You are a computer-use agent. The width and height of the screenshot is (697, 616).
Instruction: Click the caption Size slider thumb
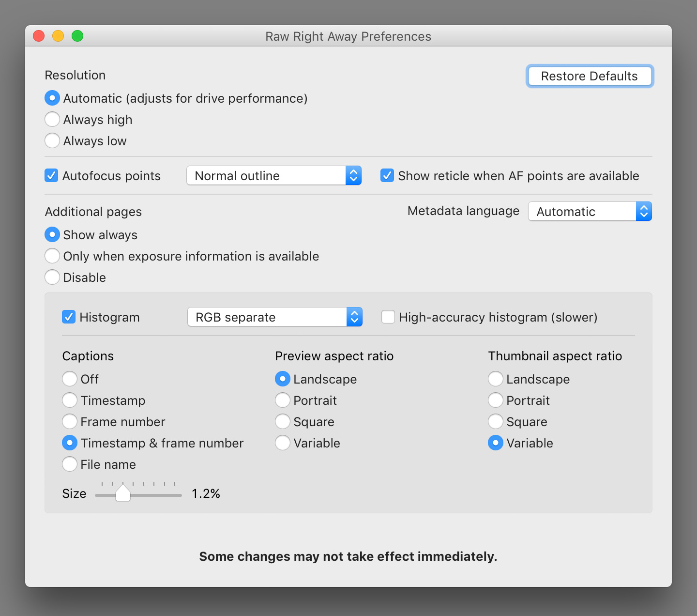[x=123, y=493]
